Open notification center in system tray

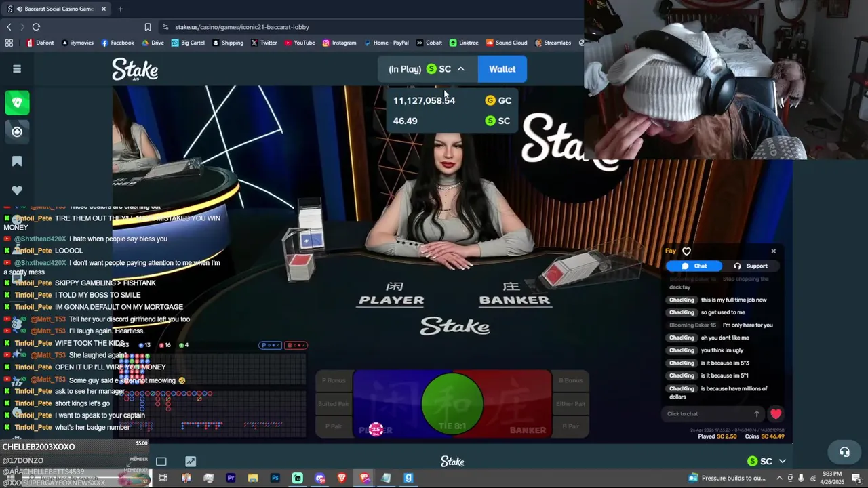(x=857, y=478)
